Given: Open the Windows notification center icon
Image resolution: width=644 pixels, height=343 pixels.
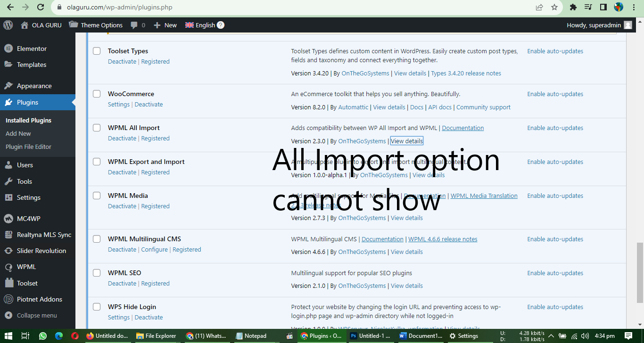Looking at the screenshot, I should pyautogui.click(x=628, y=336).
